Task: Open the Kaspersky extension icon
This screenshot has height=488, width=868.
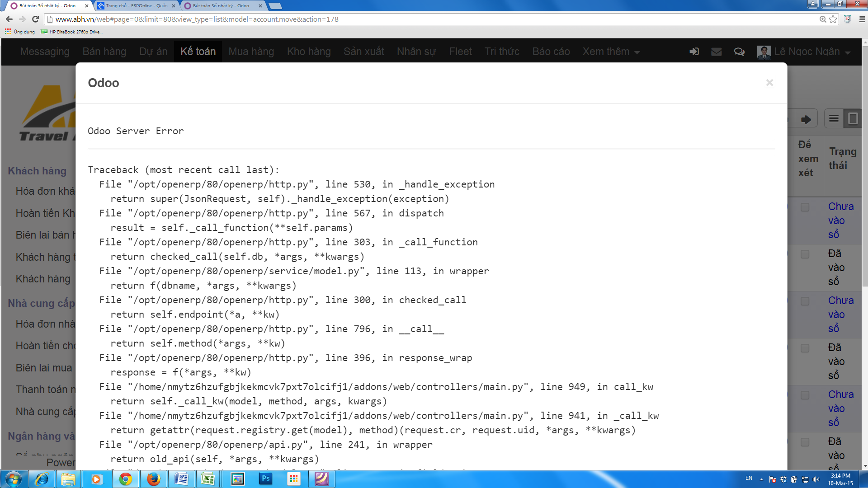Action: [848, 19]
